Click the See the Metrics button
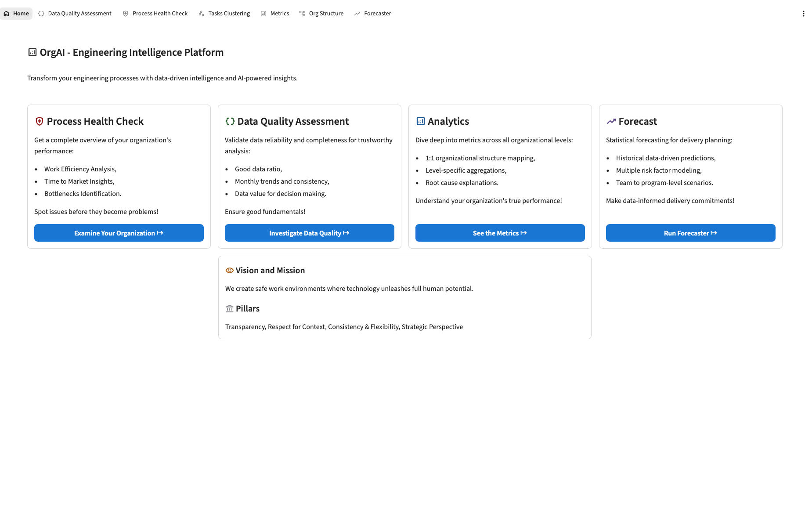Image resolution: width=812 pixels, height=518 pixels. pos(500,233)
